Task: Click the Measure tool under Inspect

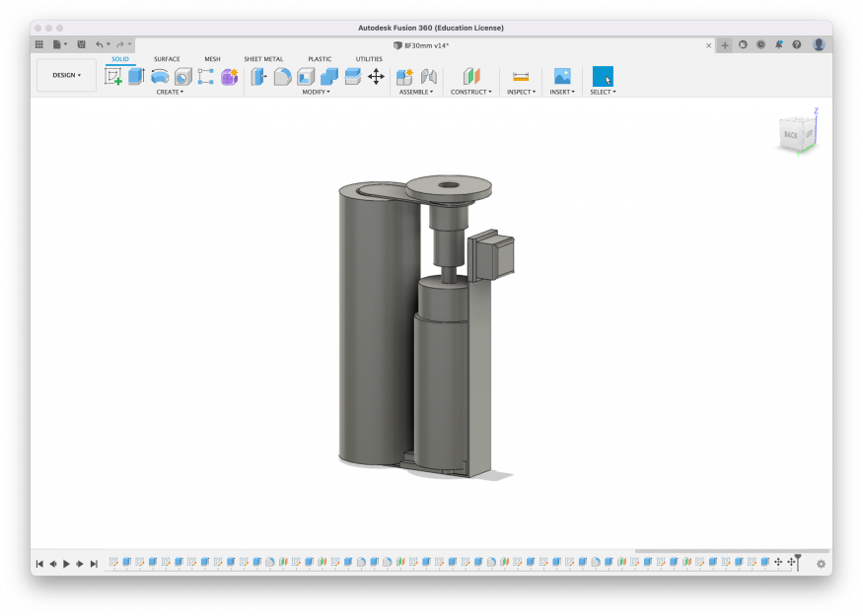Action: pyautogui.click(x=521, y=76)
